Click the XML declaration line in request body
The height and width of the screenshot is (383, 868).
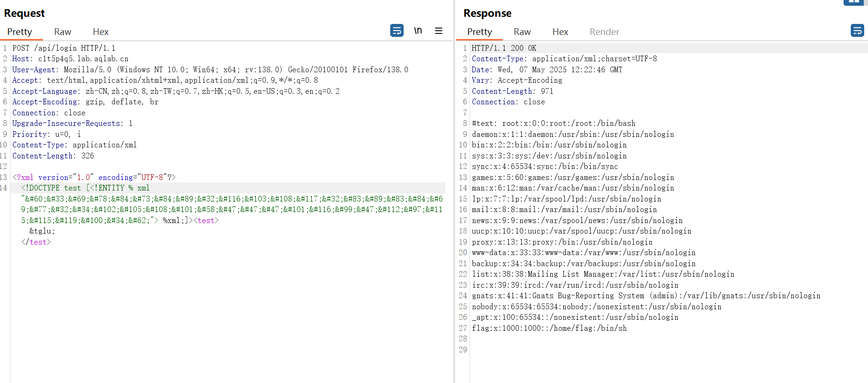click(94, 178)
